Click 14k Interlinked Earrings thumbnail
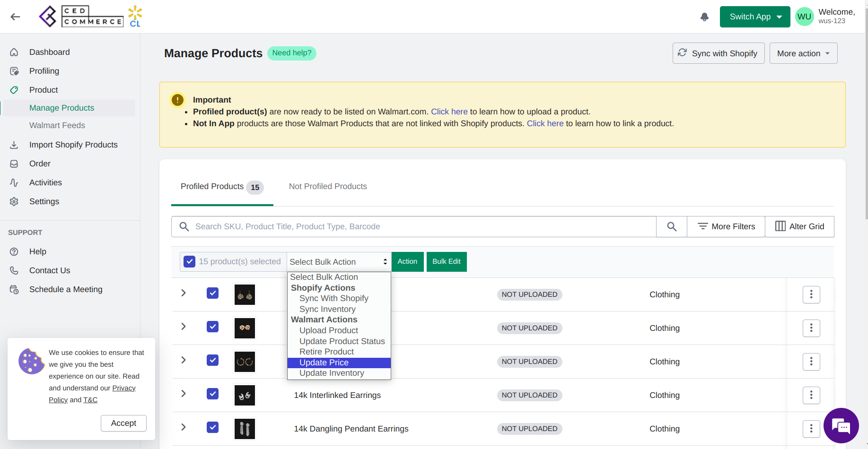This screenshot has height=449, width=868. [x=245, y=395]
